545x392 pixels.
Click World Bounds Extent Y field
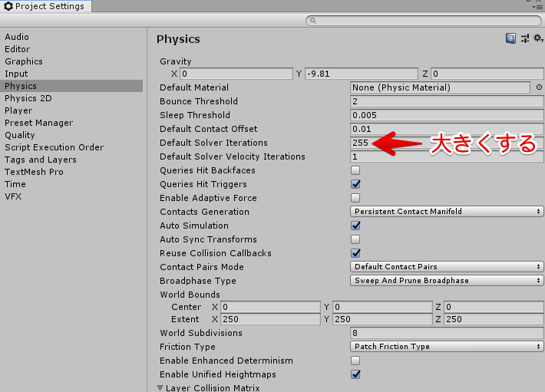[x=382, y=319]
